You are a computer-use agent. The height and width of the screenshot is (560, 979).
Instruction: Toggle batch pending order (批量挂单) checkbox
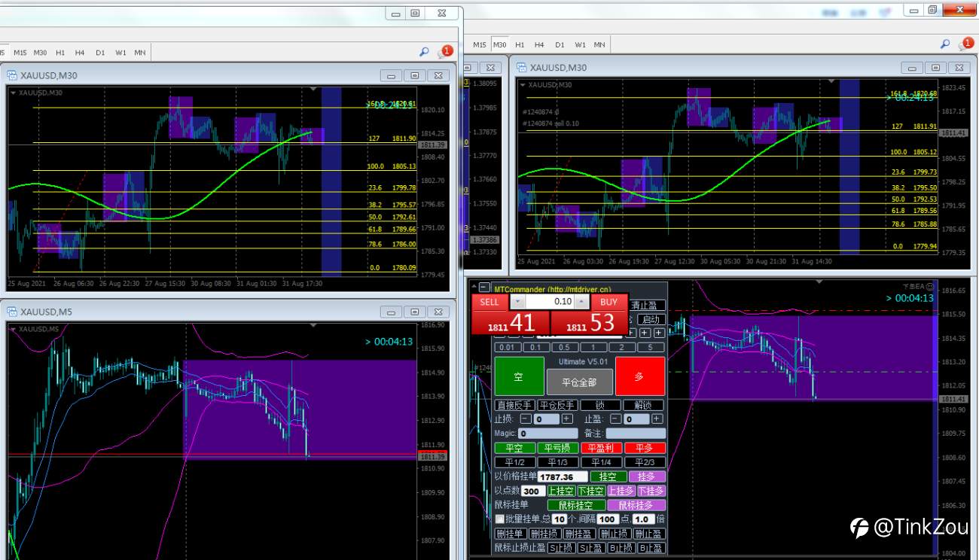500,519
